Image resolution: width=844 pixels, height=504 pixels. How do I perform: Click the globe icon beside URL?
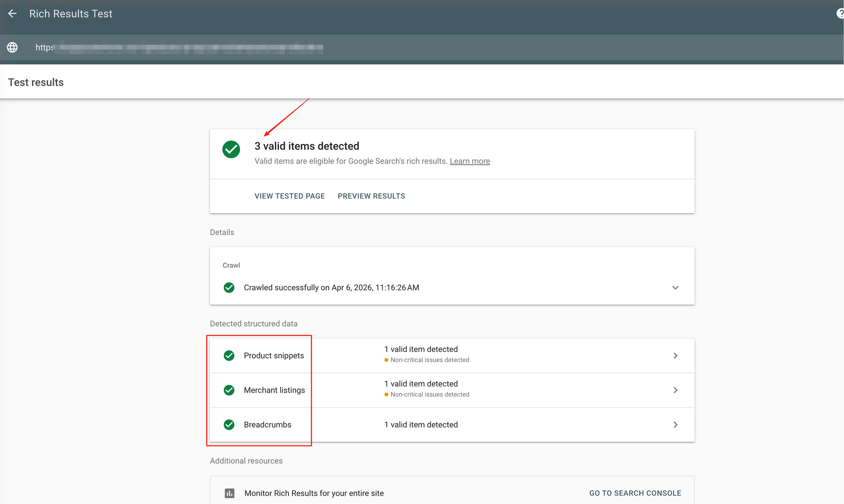coord(12,47)
